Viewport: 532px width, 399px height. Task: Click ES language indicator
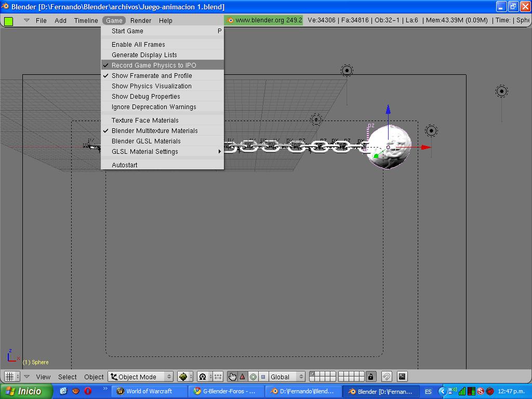click(428, 392)
